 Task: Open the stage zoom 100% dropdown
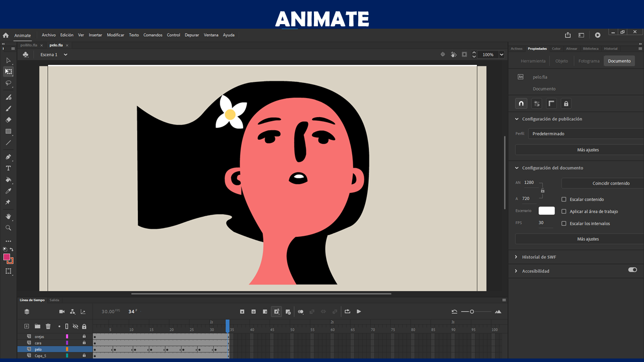(502, 55)
